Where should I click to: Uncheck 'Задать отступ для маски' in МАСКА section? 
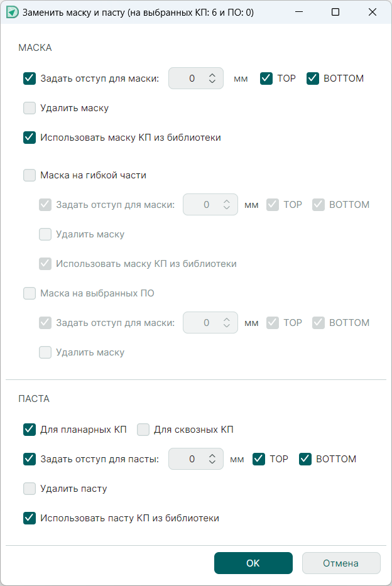(30, 79)
